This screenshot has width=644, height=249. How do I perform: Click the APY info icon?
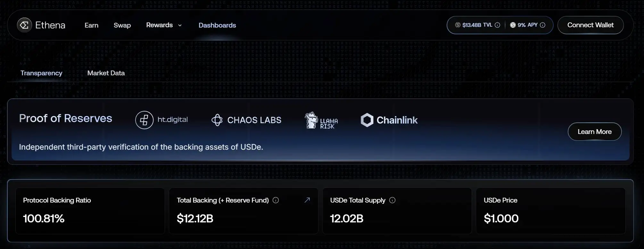tap(542, 25)
